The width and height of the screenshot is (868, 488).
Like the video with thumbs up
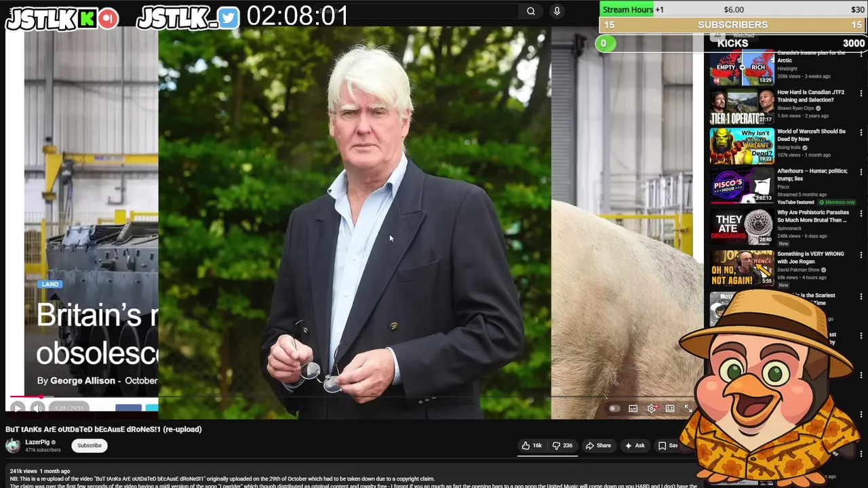tap(532, 445)
